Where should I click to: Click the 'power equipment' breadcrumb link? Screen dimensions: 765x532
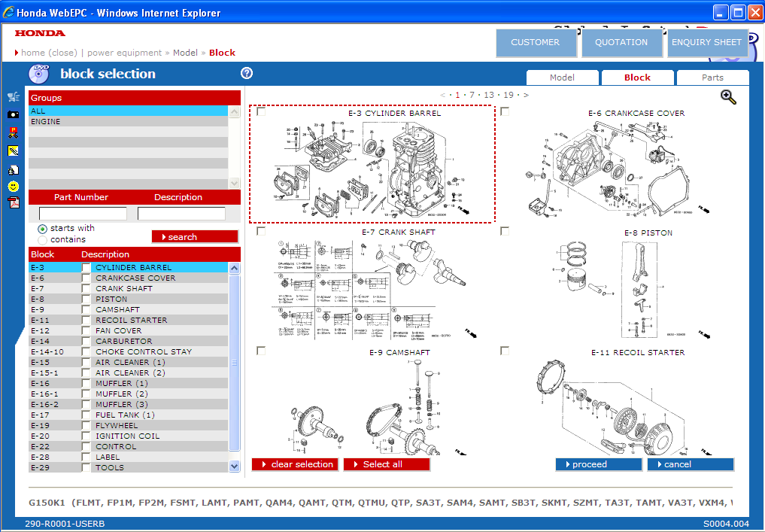[x=124, y=53]
